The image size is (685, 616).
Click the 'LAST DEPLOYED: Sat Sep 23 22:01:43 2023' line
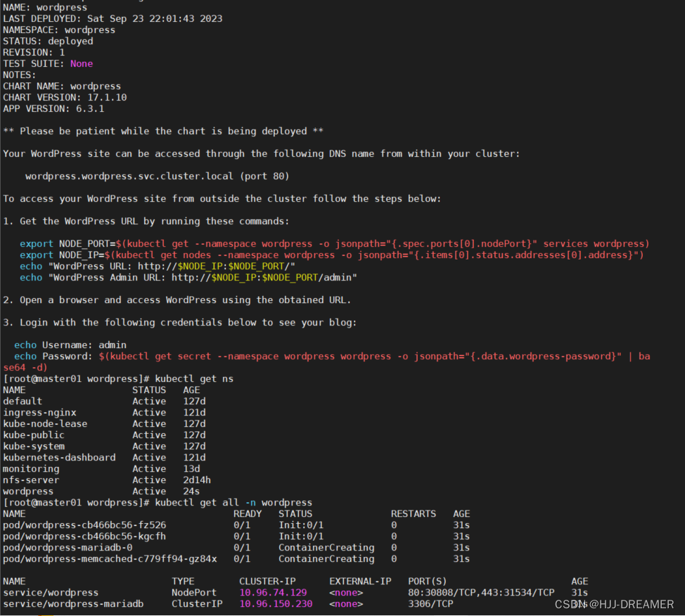(x=113, y=19)
